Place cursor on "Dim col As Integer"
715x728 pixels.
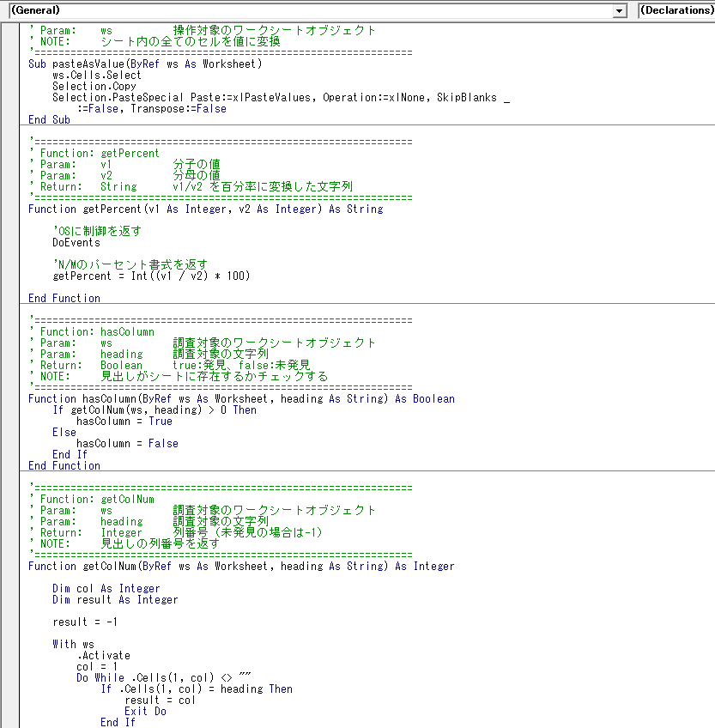pos(106,588)
